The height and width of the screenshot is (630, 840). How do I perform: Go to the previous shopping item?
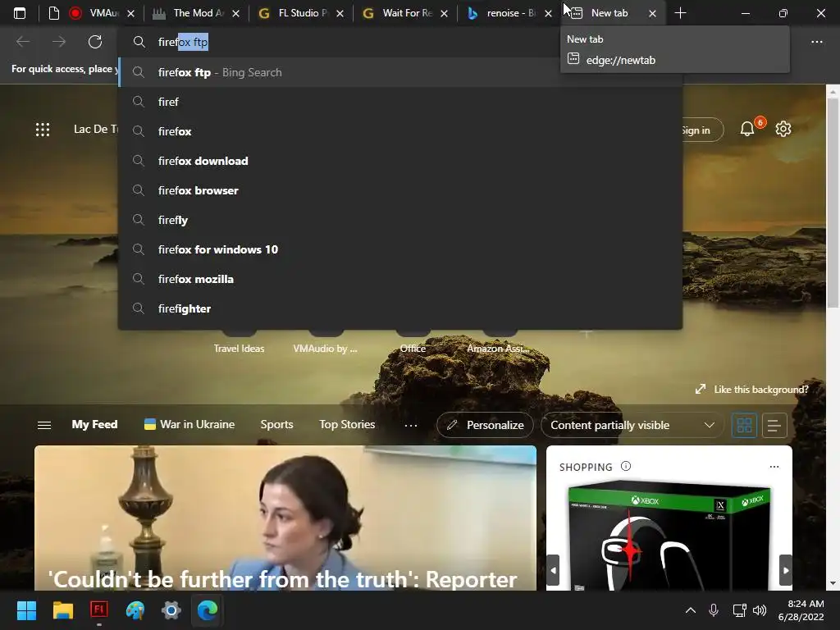(x=554, y=571)
